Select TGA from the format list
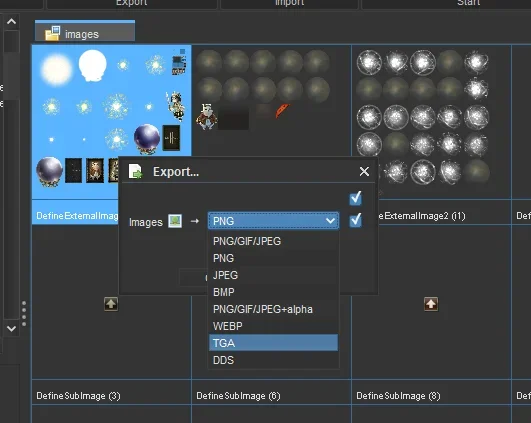 [273, 343]
